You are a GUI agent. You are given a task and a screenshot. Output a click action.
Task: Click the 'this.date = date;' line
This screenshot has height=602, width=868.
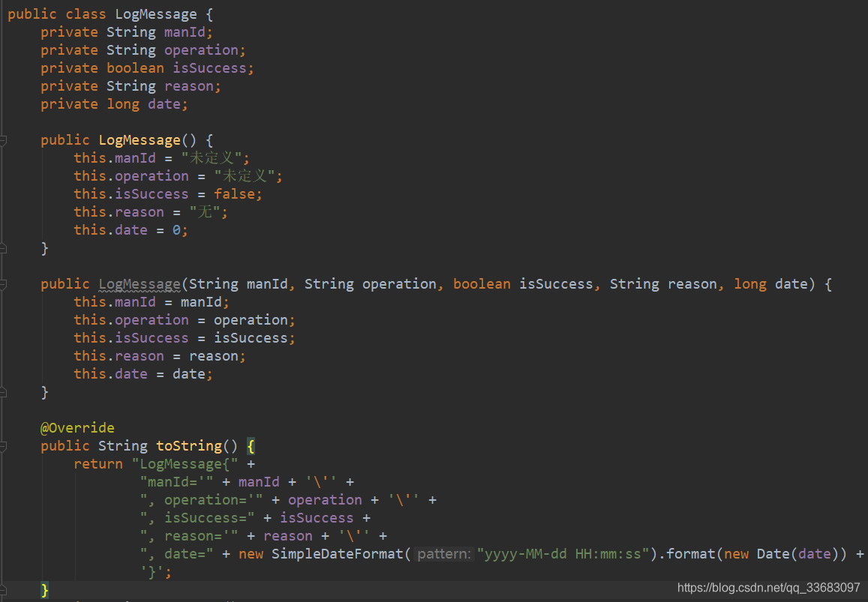(x=143, y=374)
